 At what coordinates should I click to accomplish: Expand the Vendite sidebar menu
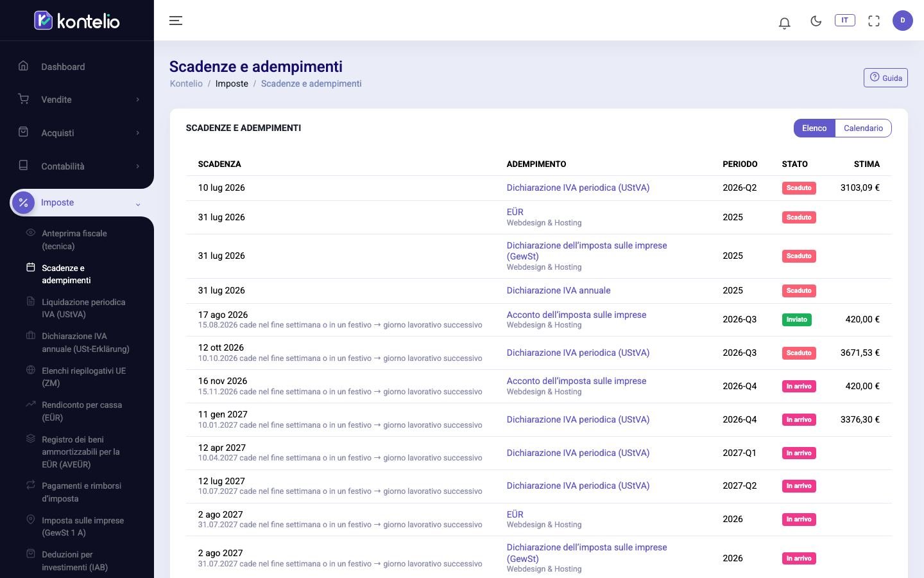[77, 100]
